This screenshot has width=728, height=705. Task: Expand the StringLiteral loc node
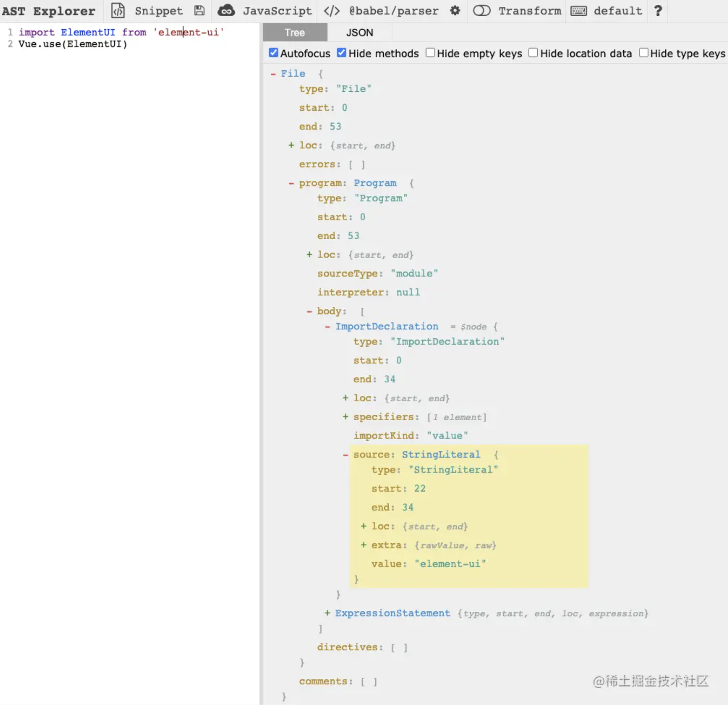click(364, 526)
